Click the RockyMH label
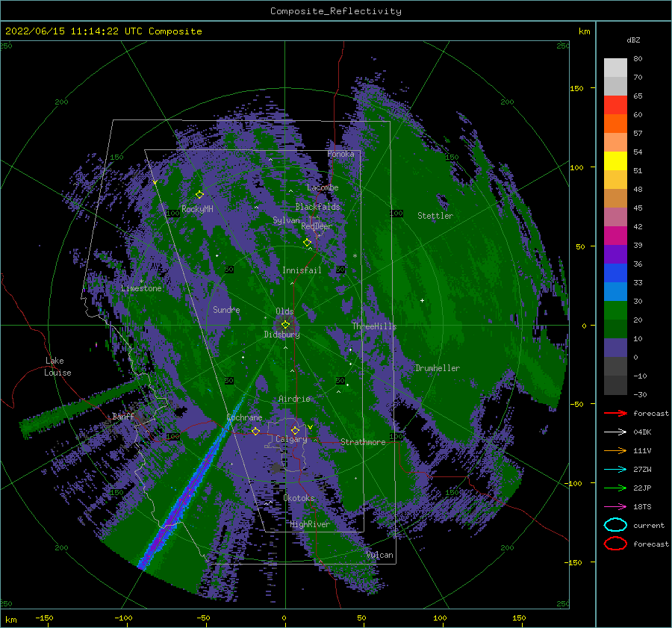The width and height of the screenshot is (672, 628). click(x=197, y=209)
